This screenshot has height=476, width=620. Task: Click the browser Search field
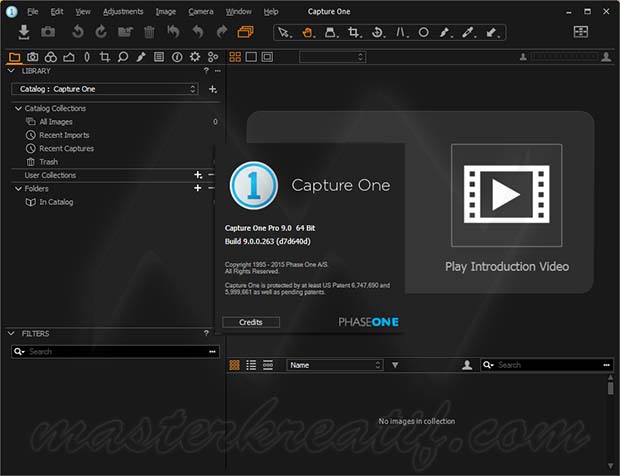coord(547,365)
